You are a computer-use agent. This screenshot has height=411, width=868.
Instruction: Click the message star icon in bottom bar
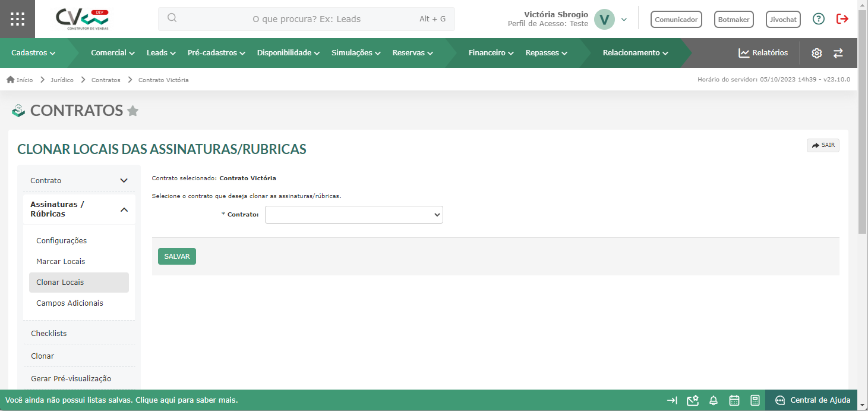(x=692, y=400)
